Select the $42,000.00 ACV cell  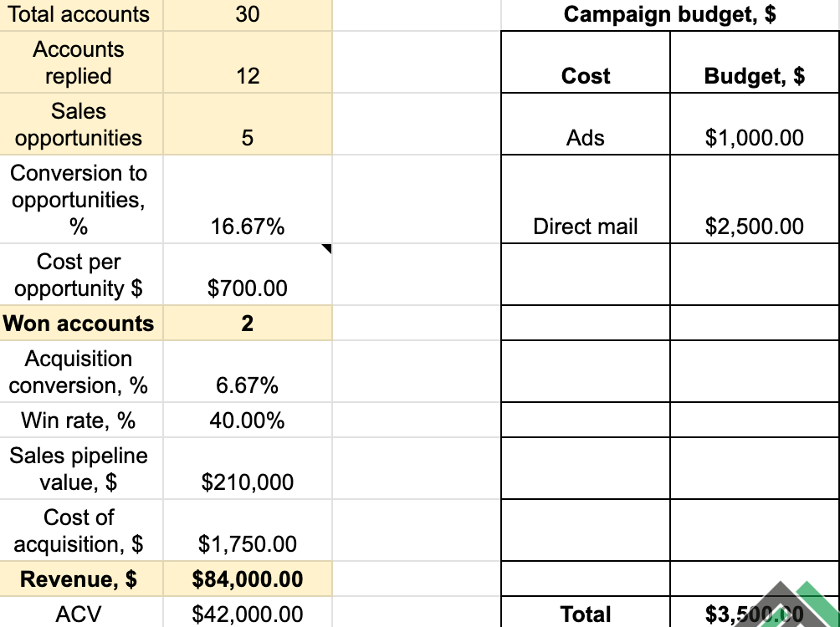pos(248,613)
